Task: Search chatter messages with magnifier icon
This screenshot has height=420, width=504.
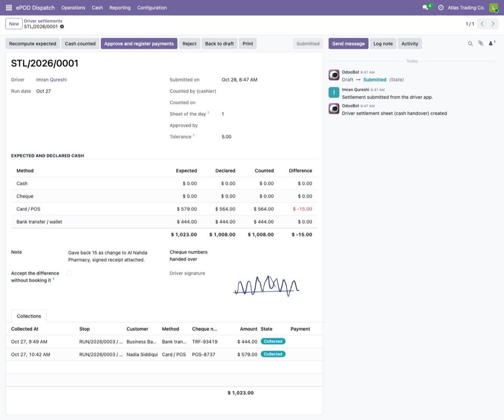Action: tap(470, 44)
